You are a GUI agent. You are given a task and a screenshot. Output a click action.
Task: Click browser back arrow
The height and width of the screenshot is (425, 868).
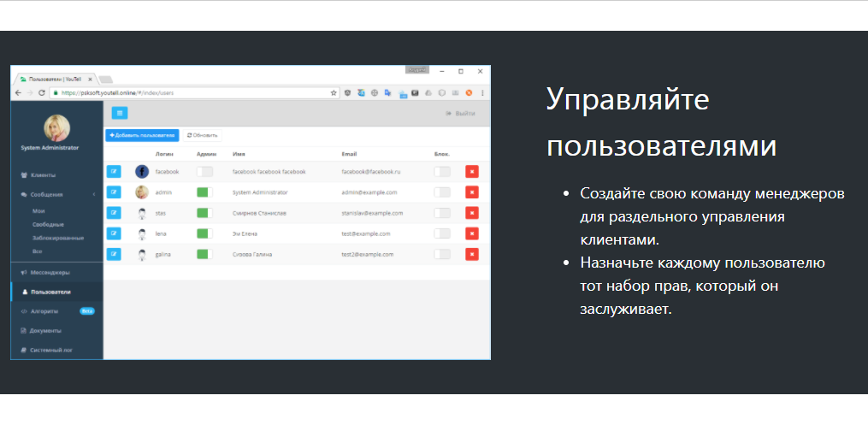coord(18,93)
